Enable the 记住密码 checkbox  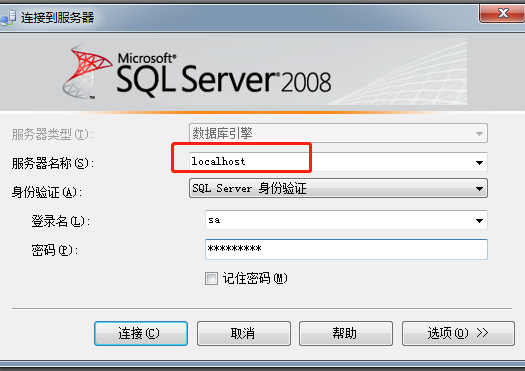coord(211,279)
